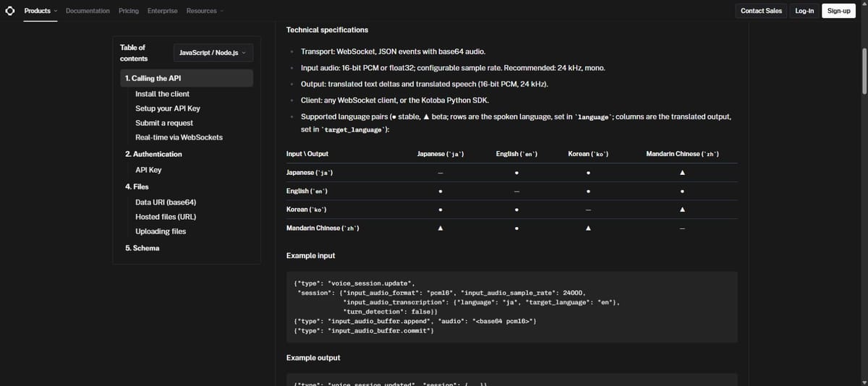Go to Documentation page
The image size is (868, 386).
tap(88, 11)
